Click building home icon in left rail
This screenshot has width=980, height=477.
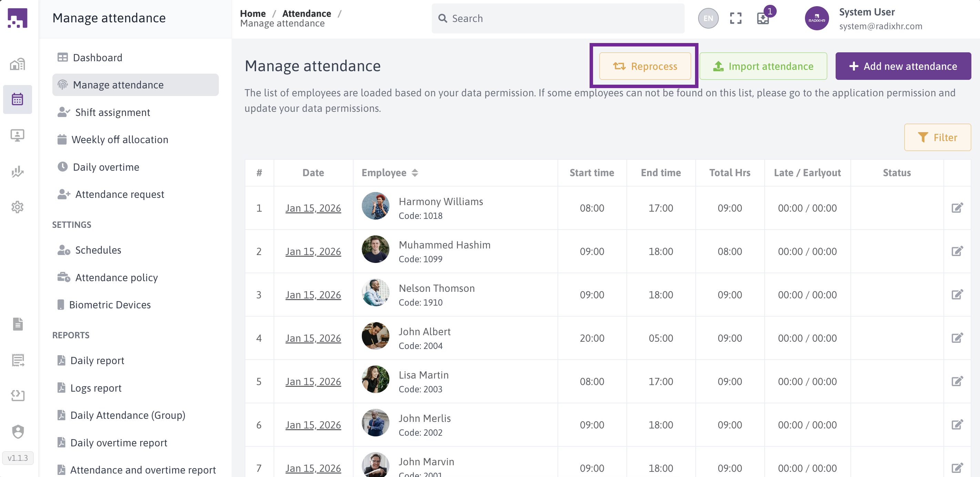[x=18, y=64]
